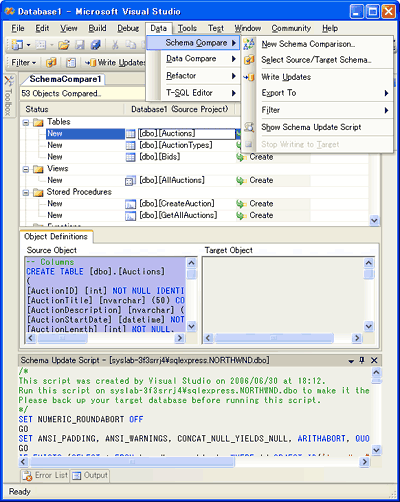
Task: Click the Create action icon for Bids row
Action: [241, 157]
